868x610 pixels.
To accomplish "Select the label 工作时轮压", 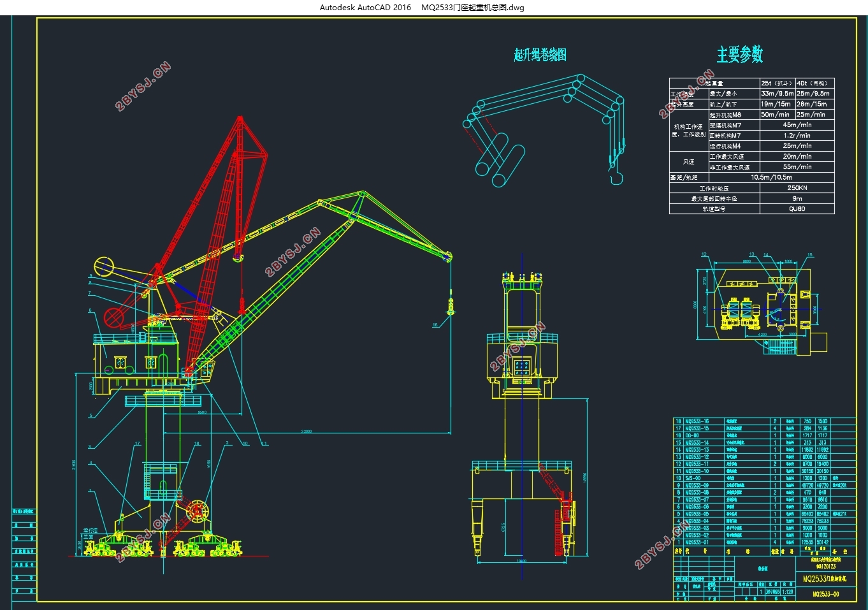I will tap(714, 189).
